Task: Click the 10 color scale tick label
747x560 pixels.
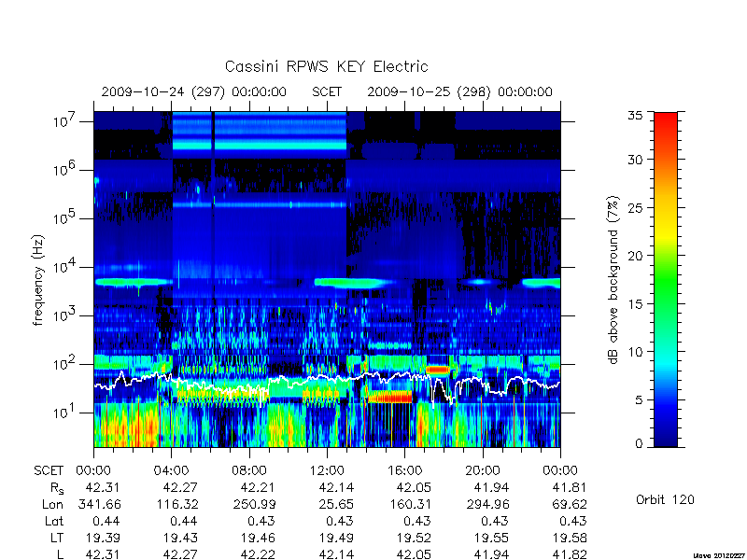Action: [x=636, y=352]
